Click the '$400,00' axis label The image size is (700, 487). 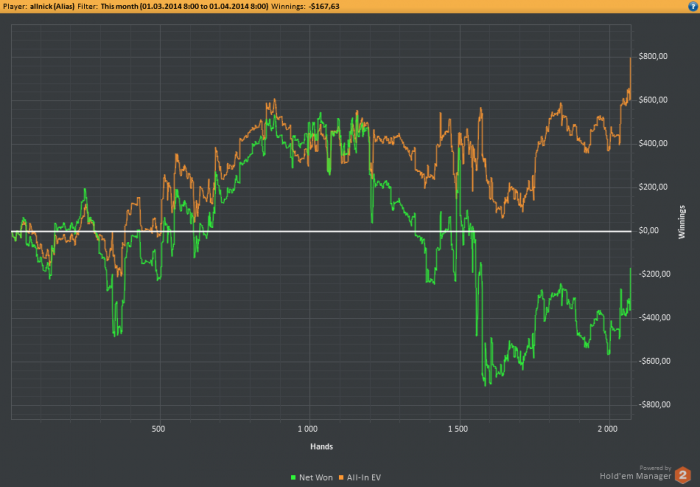coord(653,143)
